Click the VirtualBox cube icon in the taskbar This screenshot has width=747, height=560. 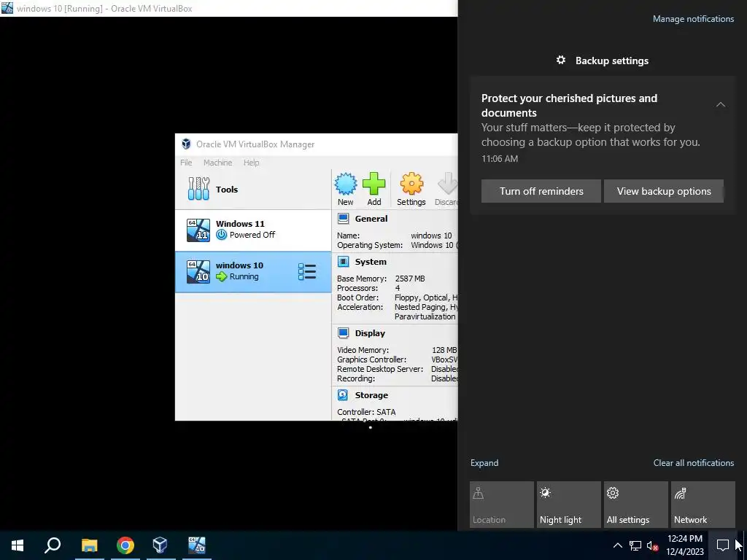point(160,545)
